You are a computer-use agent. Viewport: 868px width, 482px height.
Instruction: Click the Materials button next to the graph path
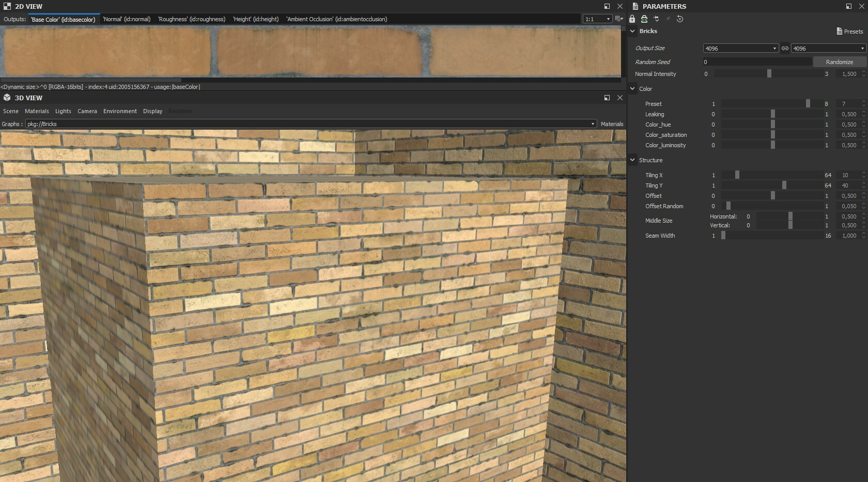click(x=612, y=124)
